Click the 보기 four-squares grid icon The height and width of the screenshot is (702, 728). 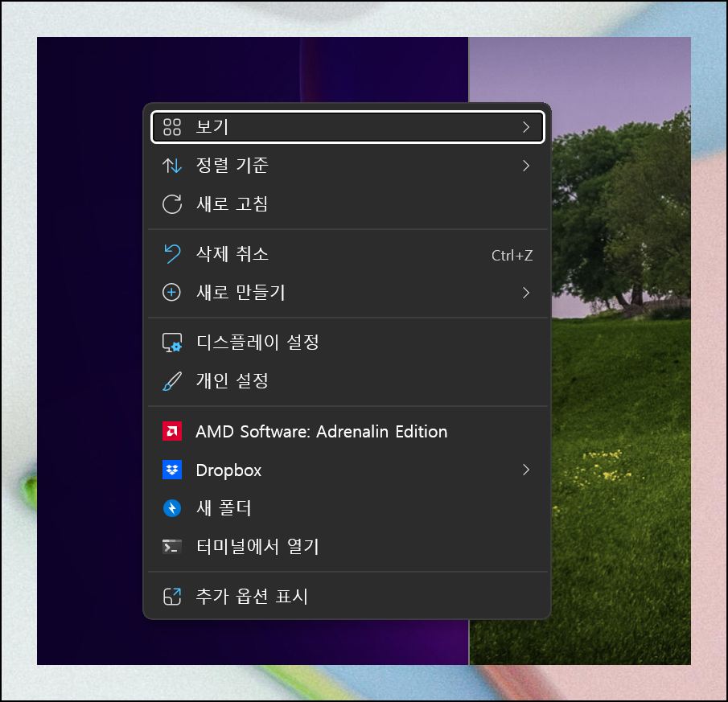point(172,127)
